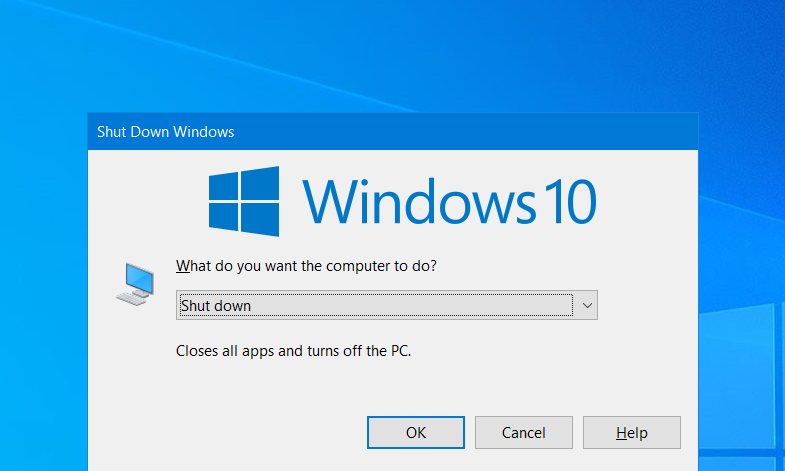
Task: Click the 'What do you want the computer to do?' label
Action: [x=306, y=266]
